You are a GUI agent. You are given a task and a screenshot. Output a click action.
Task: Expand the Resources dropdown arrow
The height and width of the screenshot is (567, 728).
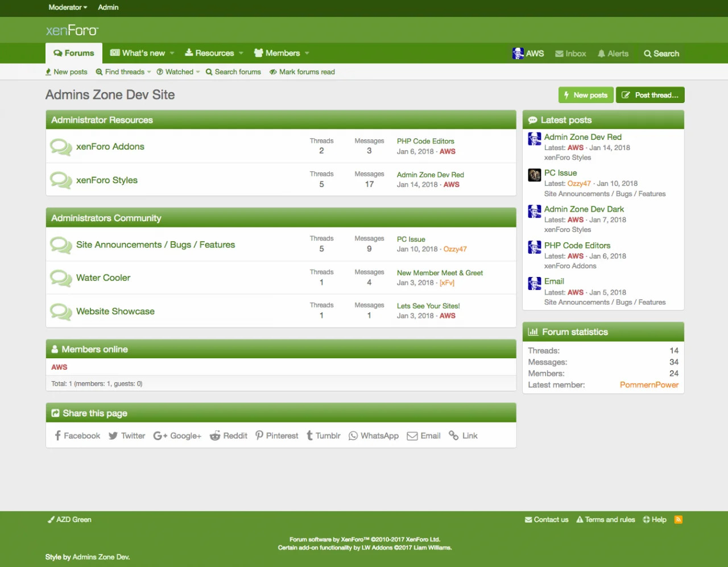pos(241,53)
